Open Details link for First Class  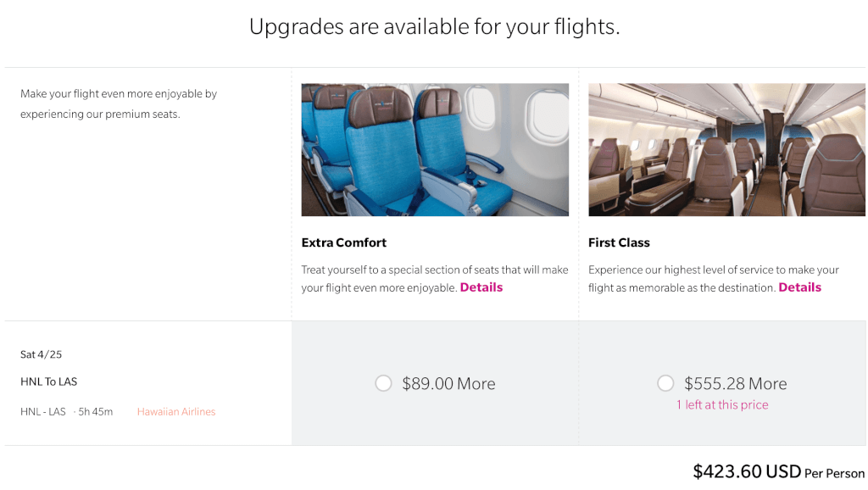pyautogui.click(x=800, y=287)
